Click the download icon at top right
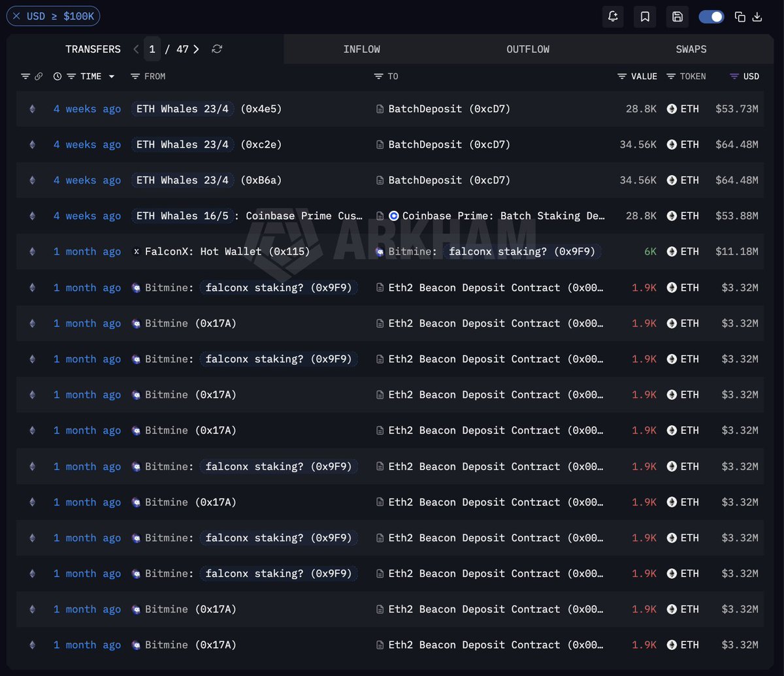The height and width of the screenshot is (676, 784). [x=757, y=17]
